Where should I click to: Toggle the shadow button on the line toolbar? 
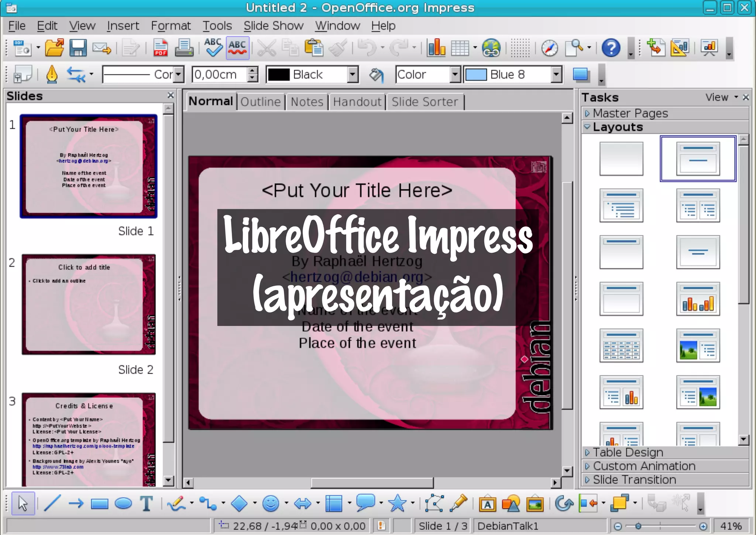581,74
